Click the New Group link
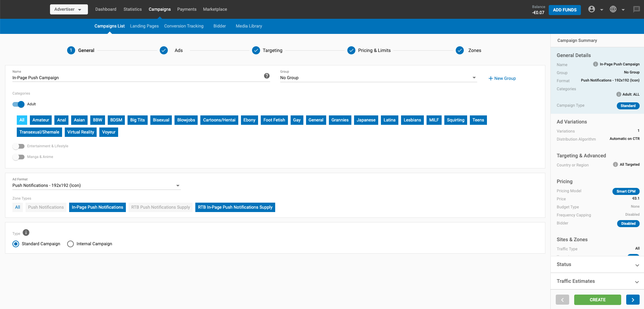 pos(502,79)
